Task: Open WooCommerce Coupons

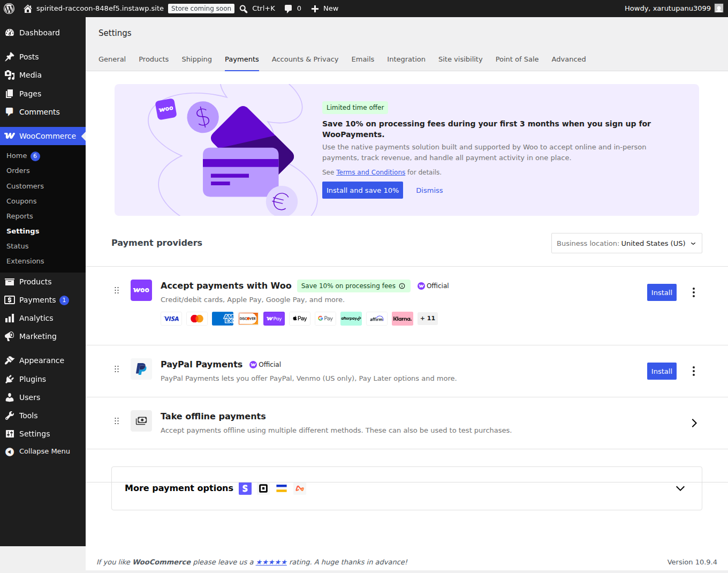Action: click(21, 201)
